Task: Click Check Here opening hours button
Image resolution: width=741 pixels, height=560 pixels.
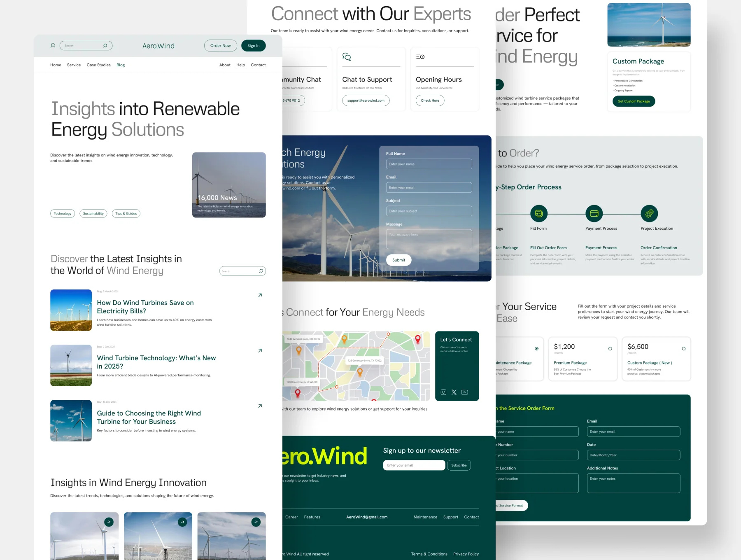Action: coord(430,100)
